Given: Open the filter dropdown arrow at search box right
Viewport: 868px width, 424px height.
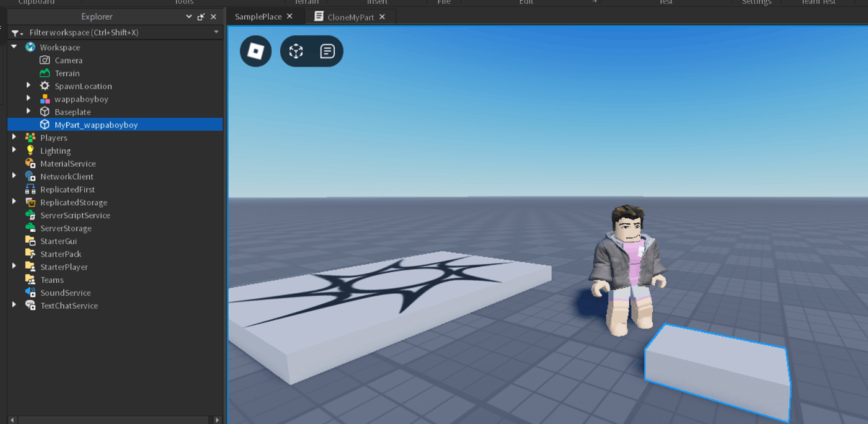Looking at the screenshot, I should (x=216, y=32).
